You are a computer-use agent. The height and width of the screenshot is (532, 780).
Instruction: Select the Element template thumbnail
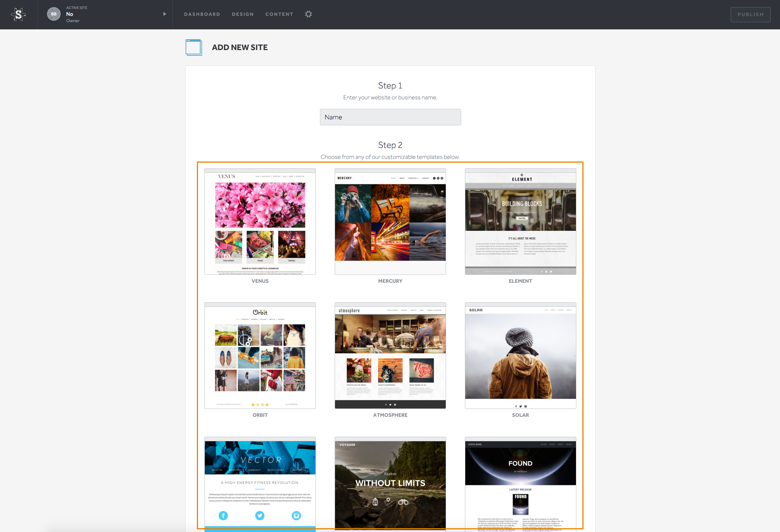point(521,222)
